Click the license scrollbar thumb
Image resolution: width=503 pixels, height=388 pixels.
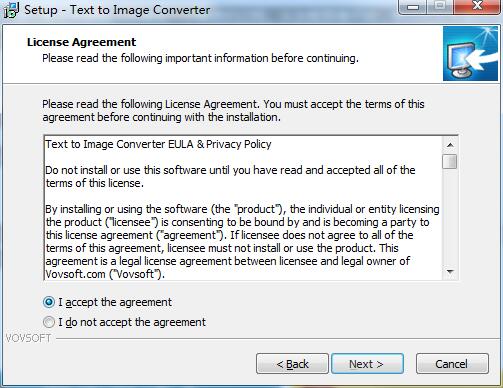click(450, 162)
